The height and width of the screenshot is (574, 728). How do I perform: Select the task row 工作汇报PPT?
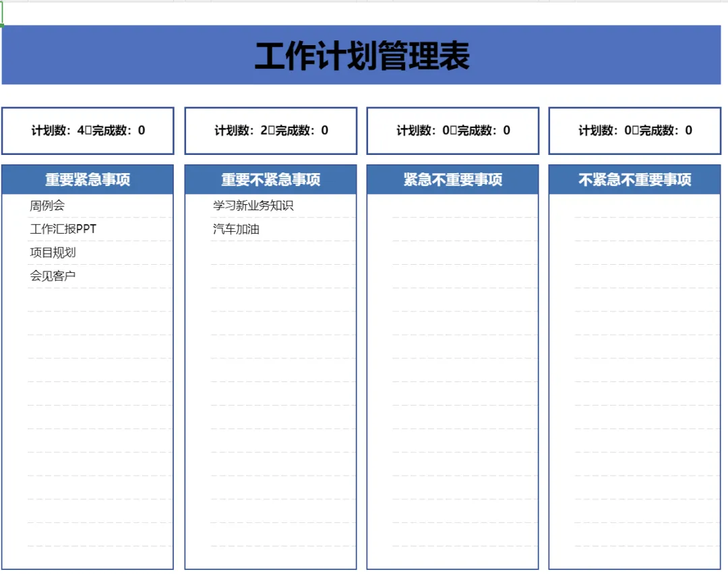pyautogui.click(x=100, y=229)
